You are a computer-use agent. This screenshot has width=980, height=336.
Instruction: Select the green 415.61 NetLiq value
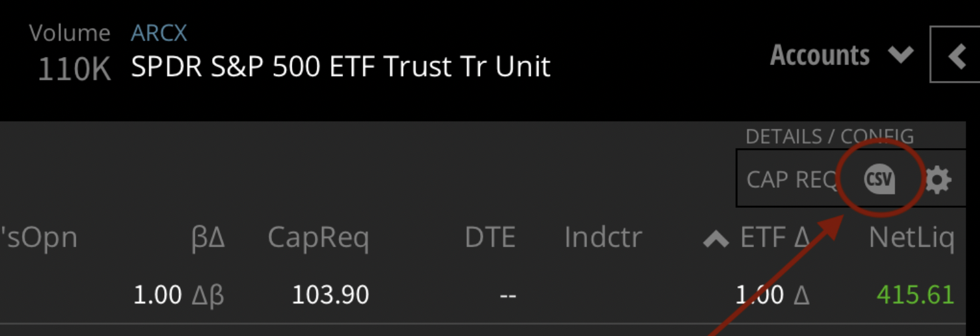coord(915,294)
